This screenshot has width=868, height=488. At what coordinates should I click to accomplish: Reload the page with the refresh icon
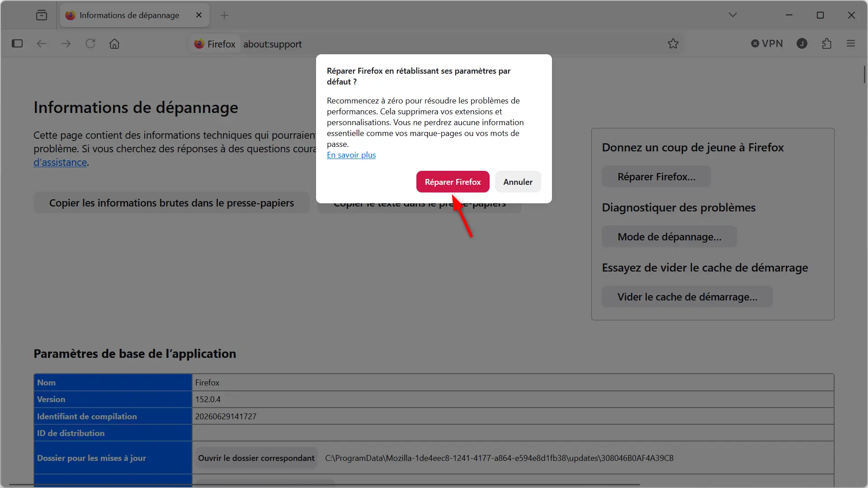[90, 44]
